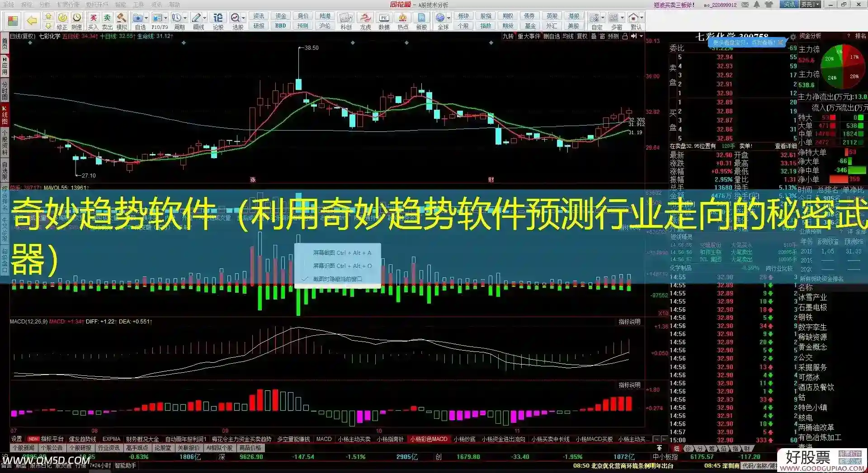
Task: Click the four-color grid home icon
Action: (13, 21)
